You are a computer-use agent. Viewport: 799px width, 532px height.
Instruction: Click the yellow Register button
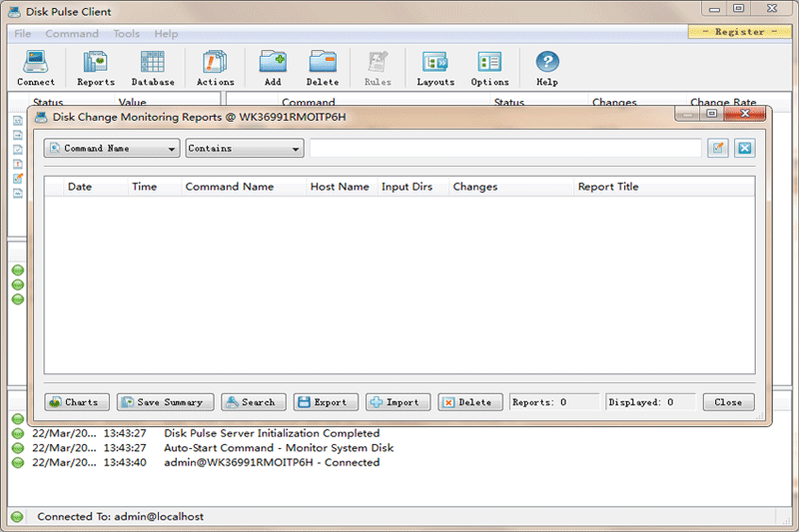coord(739,32)
